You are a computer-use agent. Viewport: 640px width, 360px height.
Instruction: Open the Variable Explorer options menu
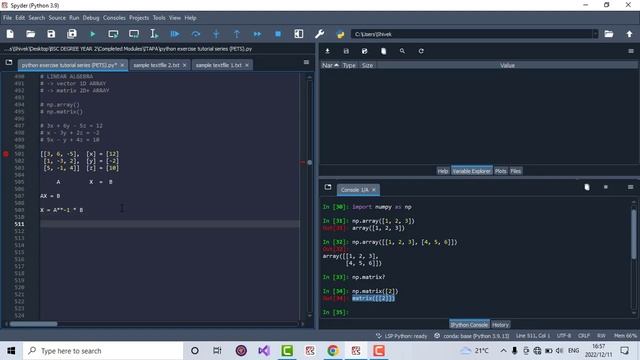tap(631, 51)
